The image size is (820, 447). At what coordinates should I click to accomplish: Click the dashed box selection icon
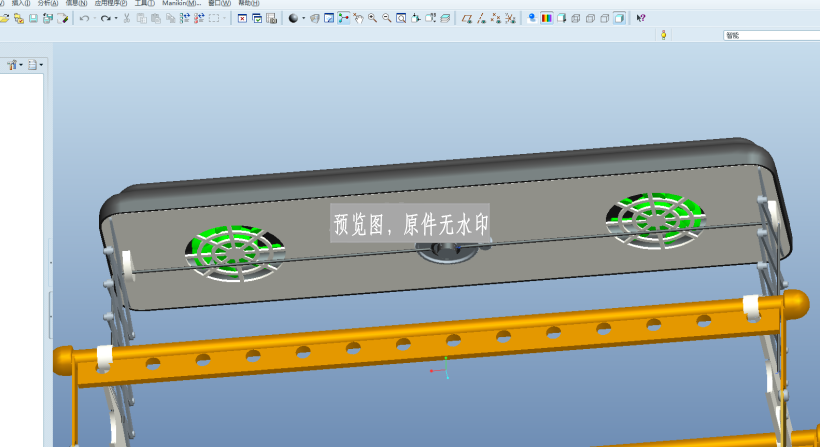[x=214, y=18]
